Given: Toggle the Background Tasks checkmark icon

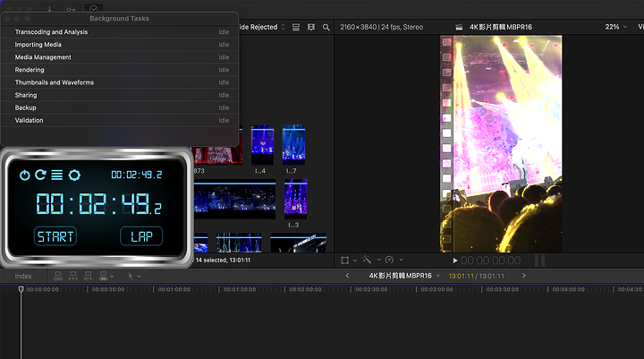Looking at the screenshot, I should tap(94, 8).
